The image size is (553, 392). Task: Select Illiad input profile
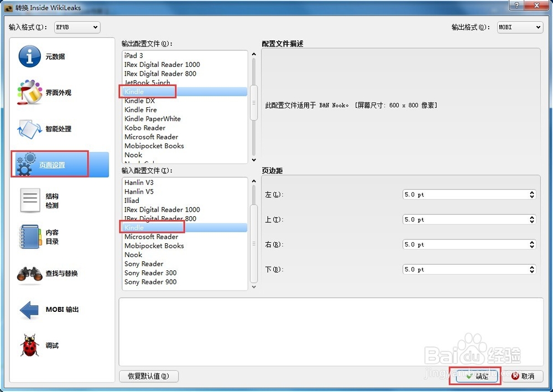[185, 201]
